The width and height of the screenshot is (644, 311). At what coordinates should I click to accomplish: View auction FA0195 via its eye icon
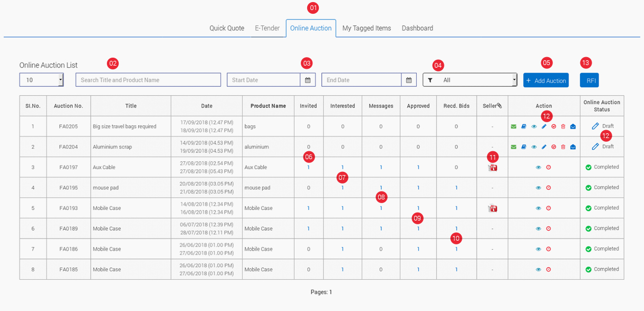(x=539, y=188)
